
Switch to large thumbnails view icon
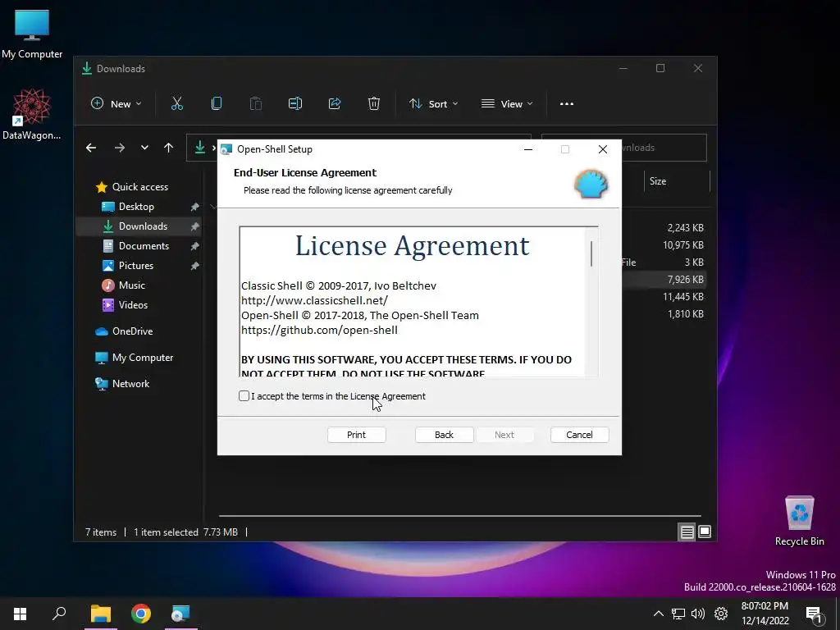705,532
